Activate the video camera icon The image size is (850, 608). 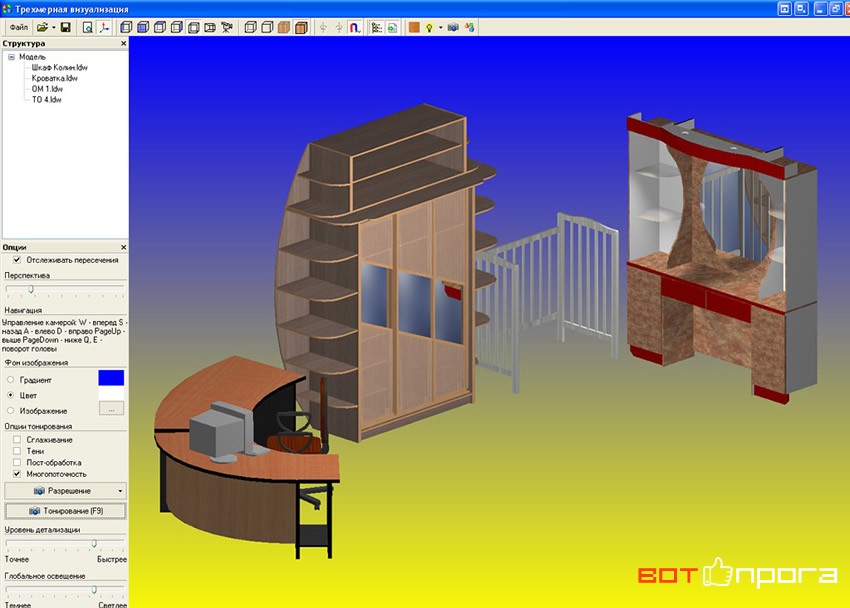click(x=227, y=27)
